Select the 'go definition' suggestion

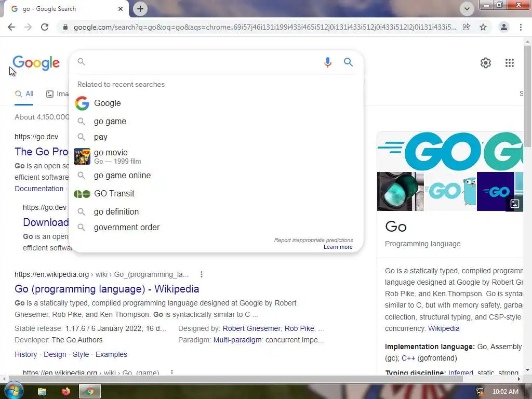coord(217,212)
